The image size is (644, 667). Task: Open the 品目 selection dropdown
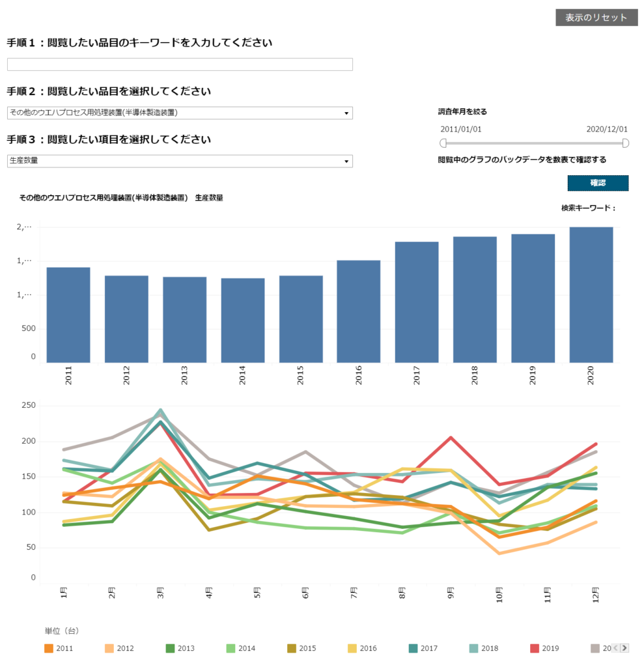point(180,113)
